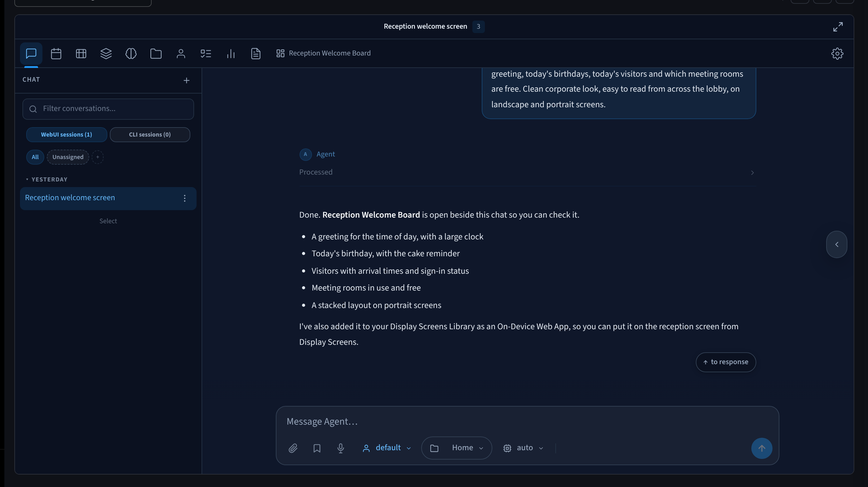Viewport: 868px width, 487px height.
Task: Open the document page icon in toolbar
Action: point(256,53)
